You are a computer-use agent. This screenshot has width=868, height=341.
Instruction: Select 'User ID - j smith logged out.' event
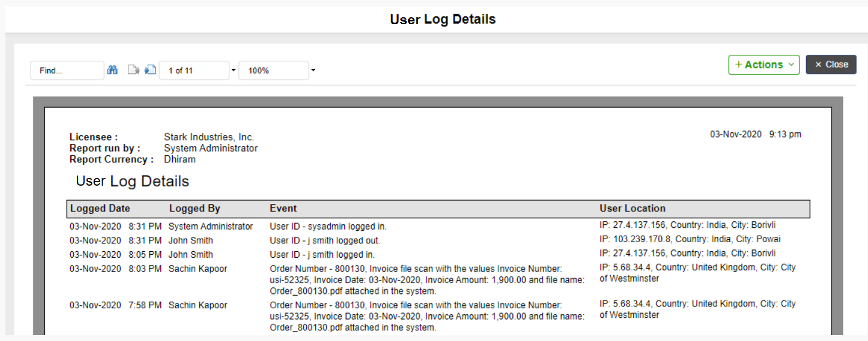[x=325, y=240]
